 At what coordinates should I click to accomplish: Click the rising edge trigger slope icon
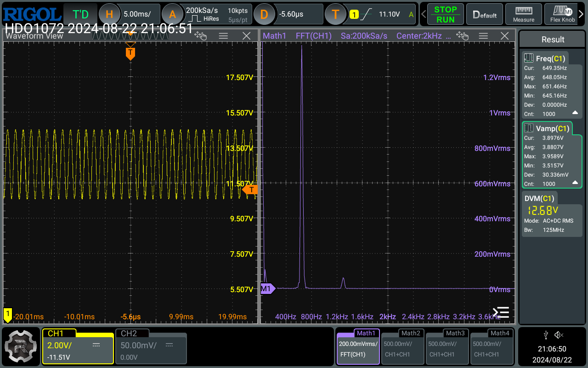[366, 14]
